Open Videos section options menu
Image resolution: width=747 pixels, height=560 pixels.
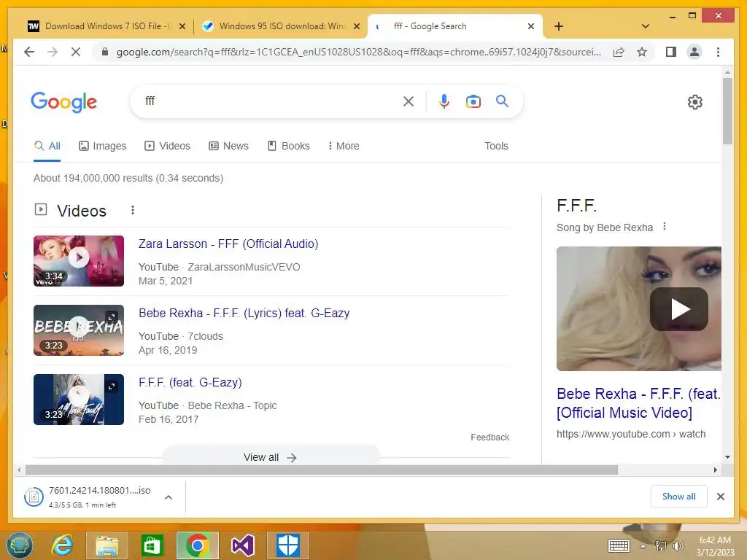coord(133,210)
